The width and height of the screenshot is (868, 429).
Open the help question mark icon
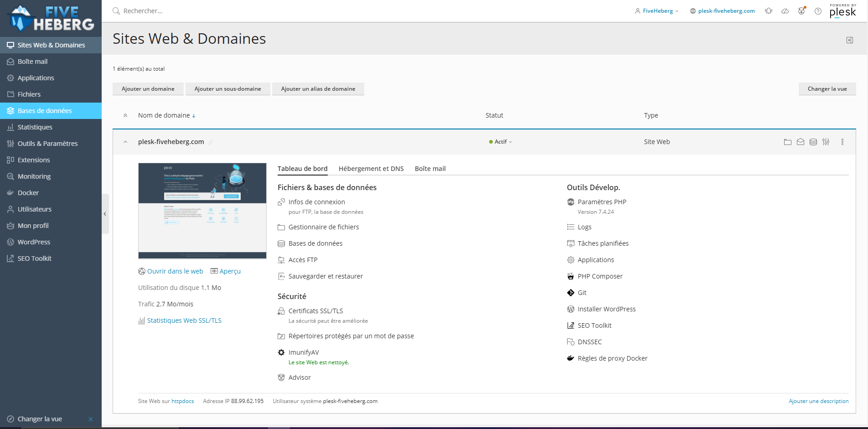pyautogui.click(x=818, y=11)
